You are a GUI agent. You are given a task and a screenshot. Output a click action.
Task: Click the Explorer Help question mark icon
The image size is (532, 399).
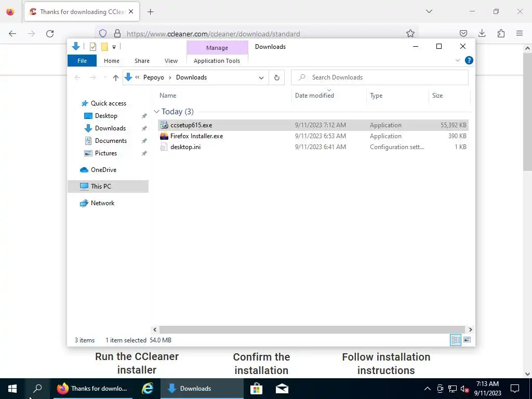[x=469, y=60]
